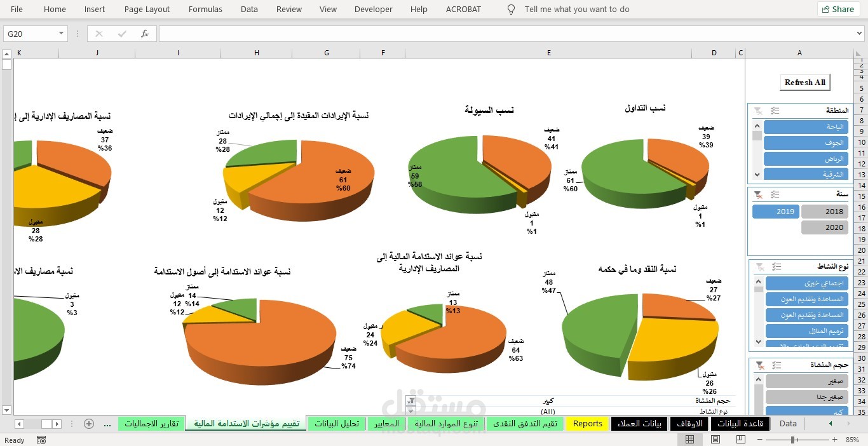
Task: Enable multi-select on سنة slicer
Action: click(x=775, y=194)
